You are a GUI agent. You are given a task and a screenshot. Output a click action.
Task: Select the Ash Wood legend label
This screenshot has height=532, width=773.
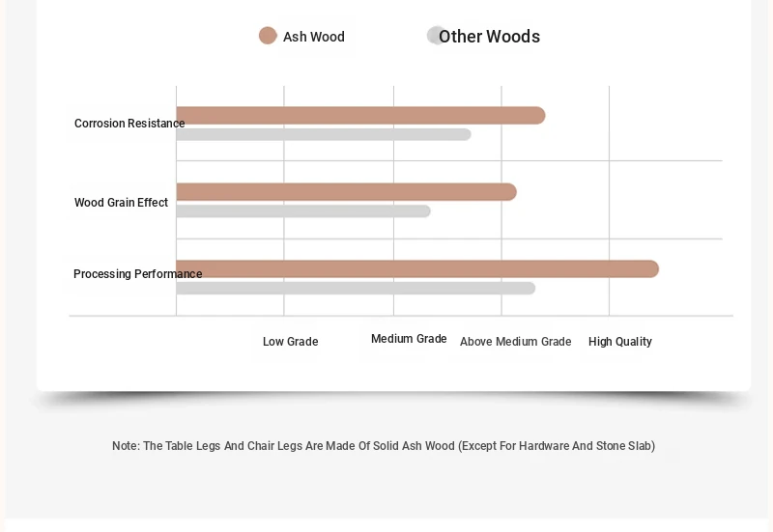pyautogui.click(x=313, y=37)
